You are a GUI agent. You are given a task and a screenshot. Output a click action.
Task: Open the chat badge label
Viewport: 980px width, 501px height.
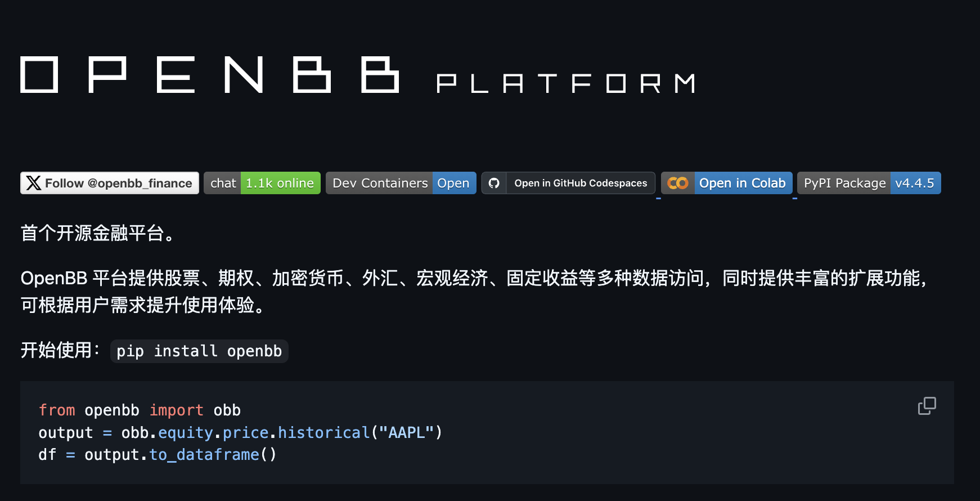tap(223, 183)
